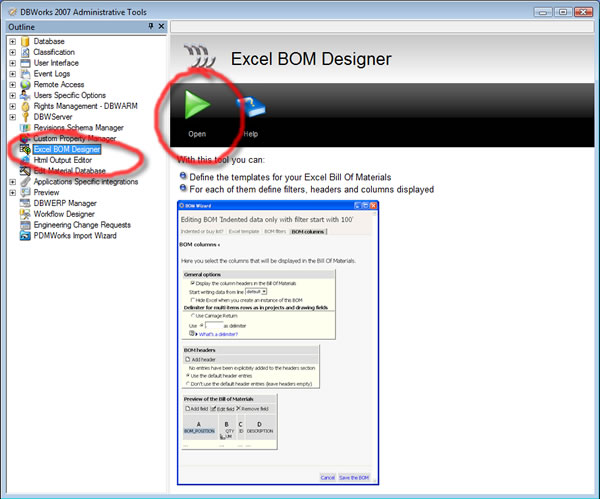Click the 'Help' label under book
This screenshot has width=600, height=499.
(251, 134)
